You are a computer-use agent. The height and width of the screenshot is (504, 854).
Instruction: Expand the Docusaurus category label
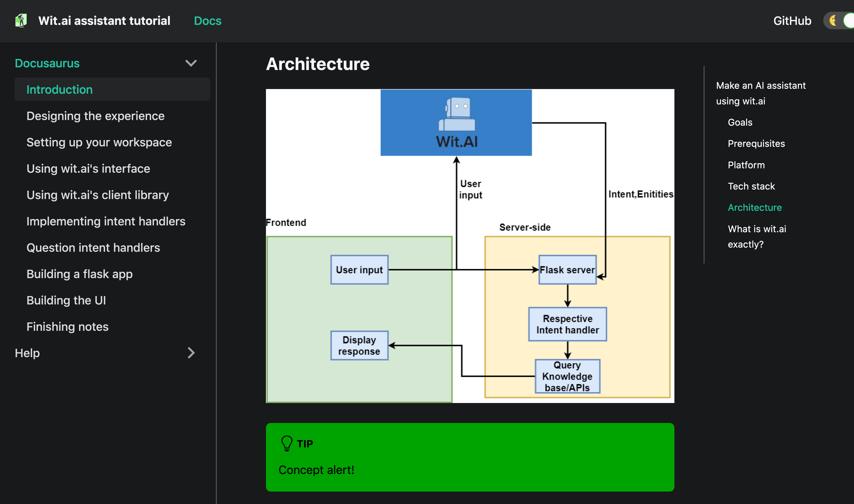point(47,63)
